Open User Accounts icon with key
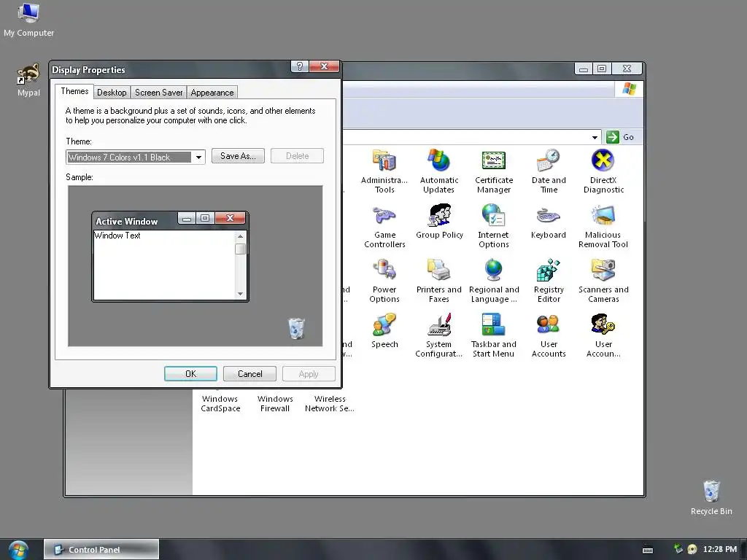 (603, 335)
